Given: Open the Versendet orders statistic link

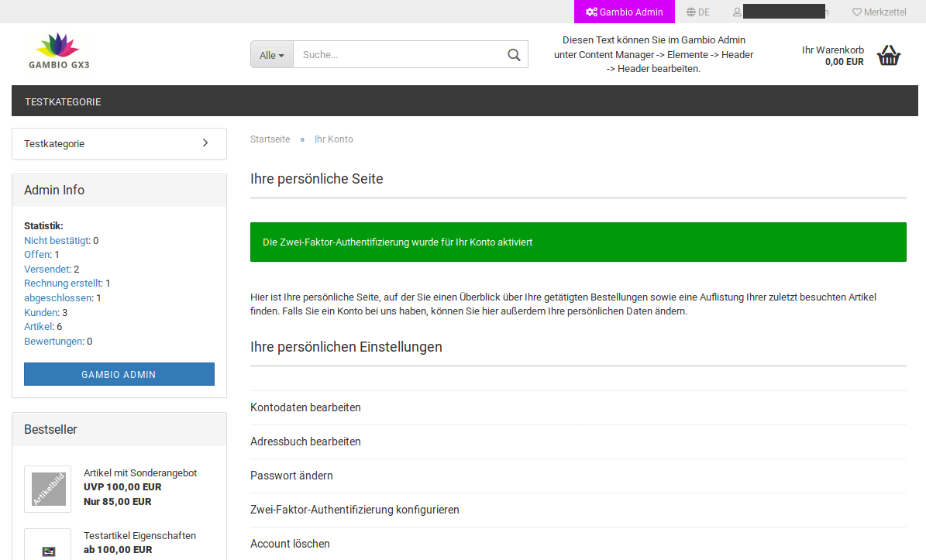Looking at the screenshot, I should tap(47, 269).
